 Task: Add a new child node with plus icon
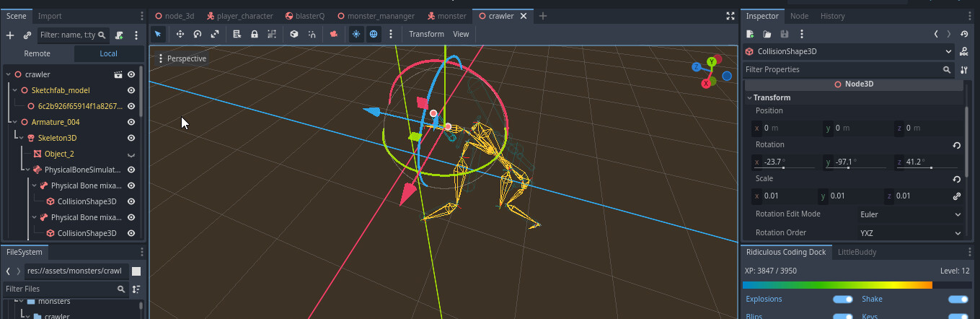pos(10,35)
